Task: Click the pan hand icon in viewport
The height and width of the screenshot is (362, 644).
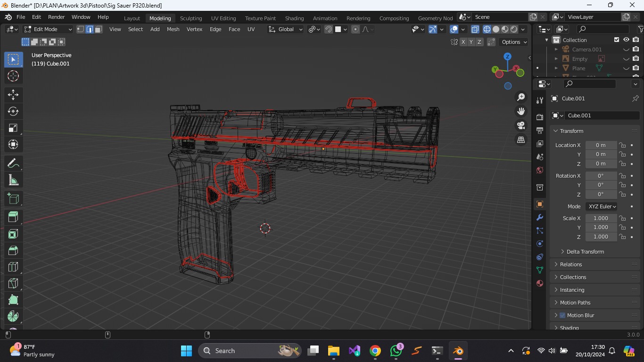Action: (x=521, y=111)
